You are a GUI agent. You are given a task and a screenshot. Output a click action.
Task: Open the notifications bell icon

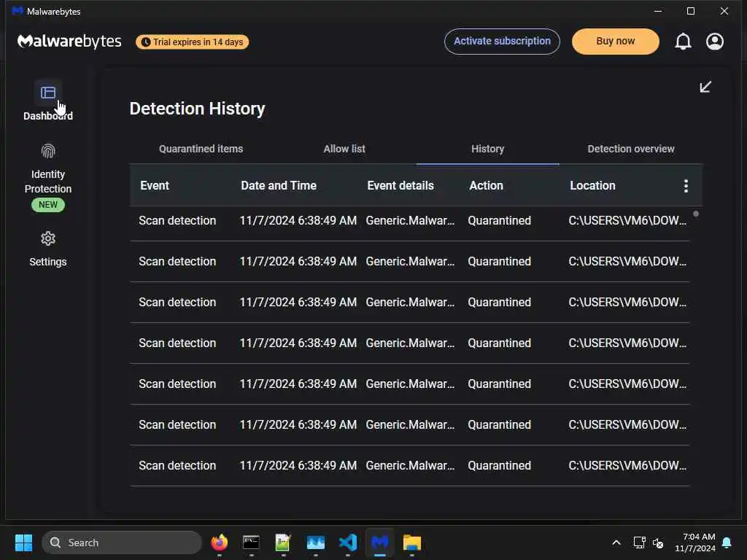(683, 42)
